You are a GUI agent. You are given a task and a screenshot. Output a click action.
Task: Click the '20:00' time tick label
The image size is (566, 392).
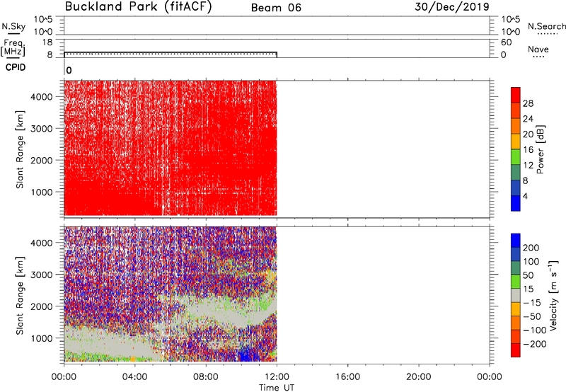click(418, 377)
